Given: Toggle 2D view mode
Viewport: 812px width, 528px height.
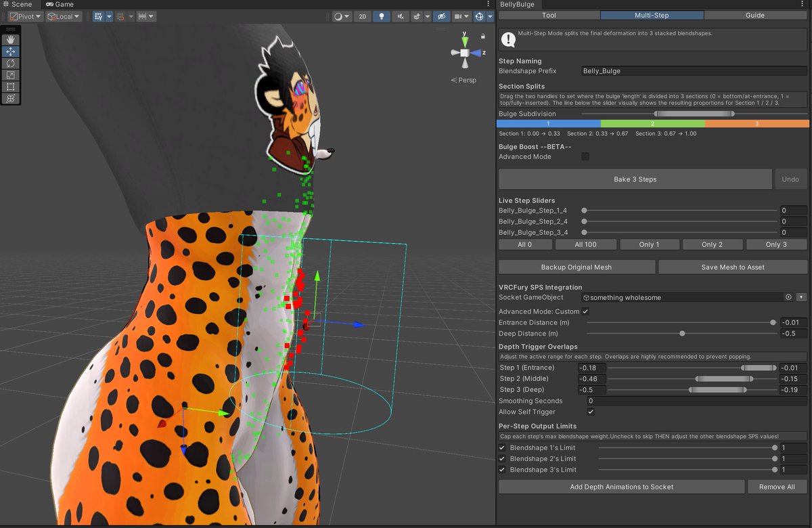Looking at the screenshot, I should [363, 16].
